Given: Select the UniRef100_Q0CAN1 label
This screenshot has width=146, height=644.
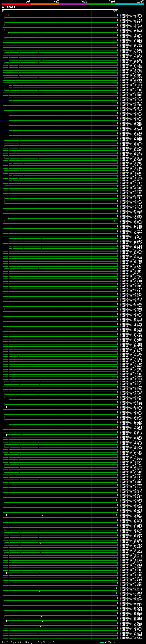Looking at the screenshot, I should pyautogui.click(x=131, y=105).
